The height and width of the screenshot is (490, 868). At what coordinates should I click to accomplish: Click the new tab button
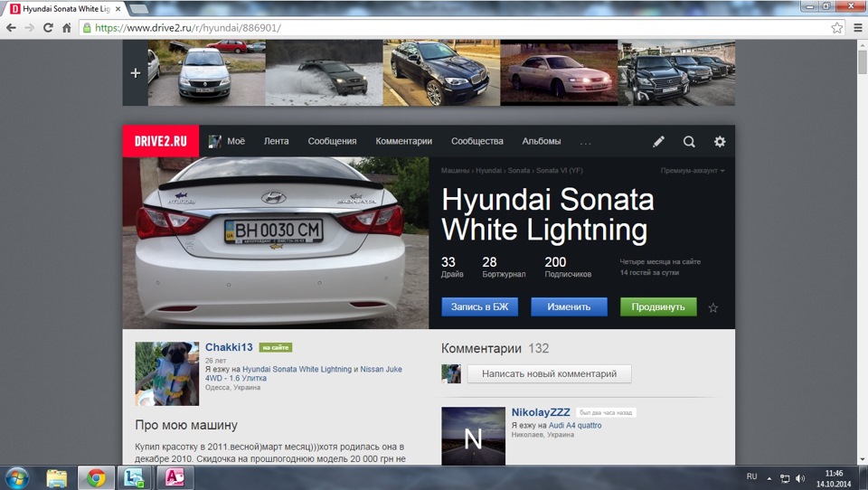[138, 9]
